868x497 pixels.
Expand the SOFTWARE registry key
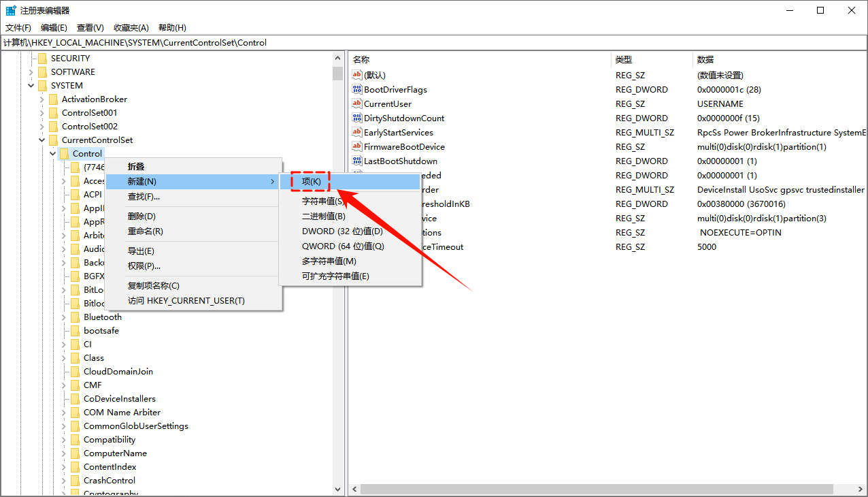[x=31, y=72]
